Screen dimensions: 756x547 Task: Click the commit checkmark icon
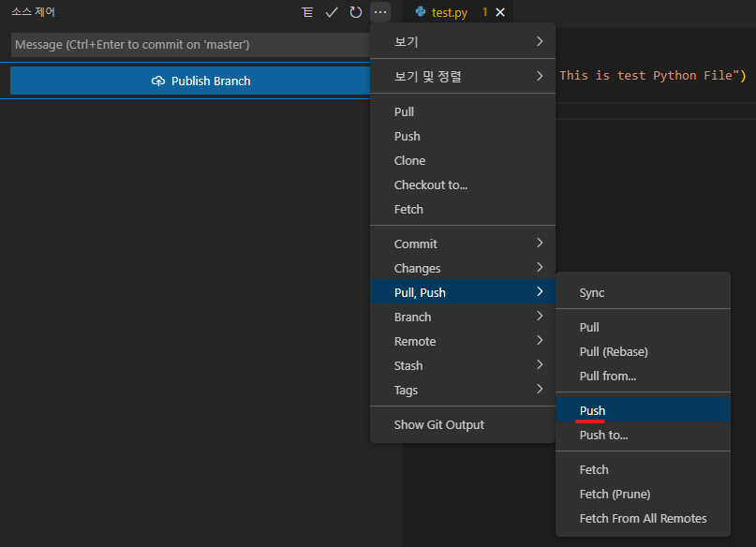coord(332,12)
